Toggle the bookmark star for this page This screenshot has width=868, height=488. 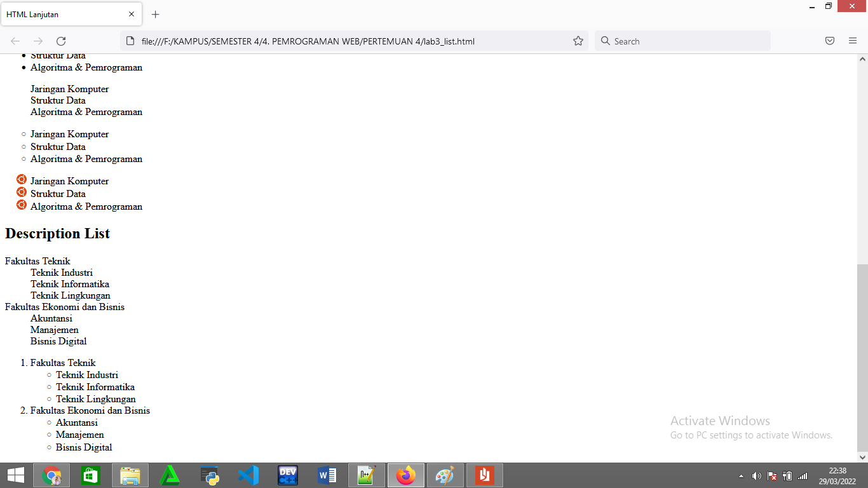tap(578, 40)
